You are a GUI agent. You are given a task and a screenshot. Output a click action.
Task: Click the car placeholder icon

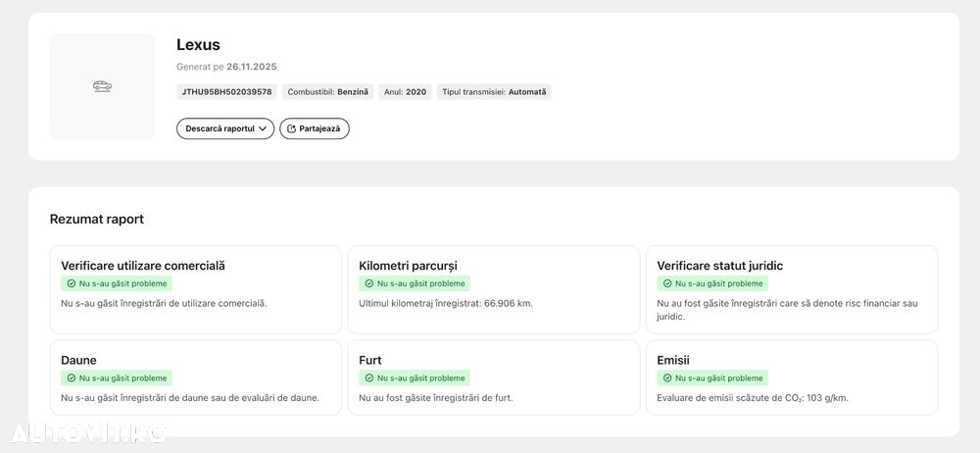pos(102,86)
